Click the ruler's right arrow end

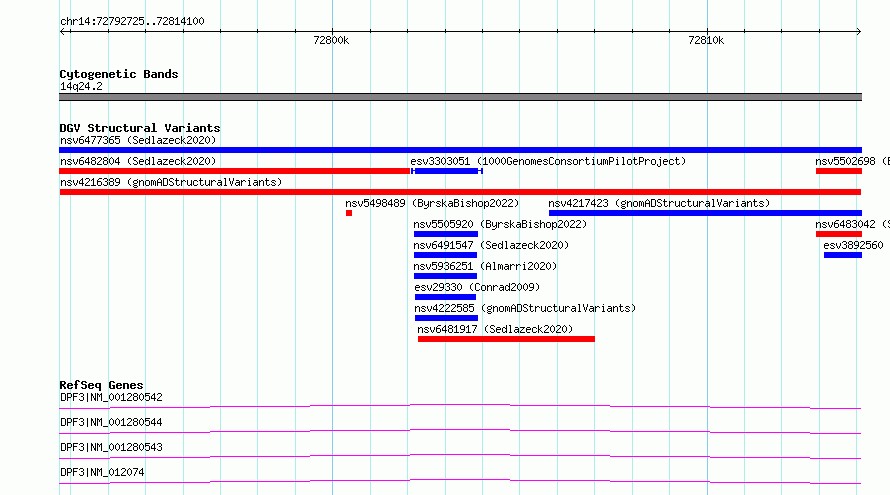858,31
